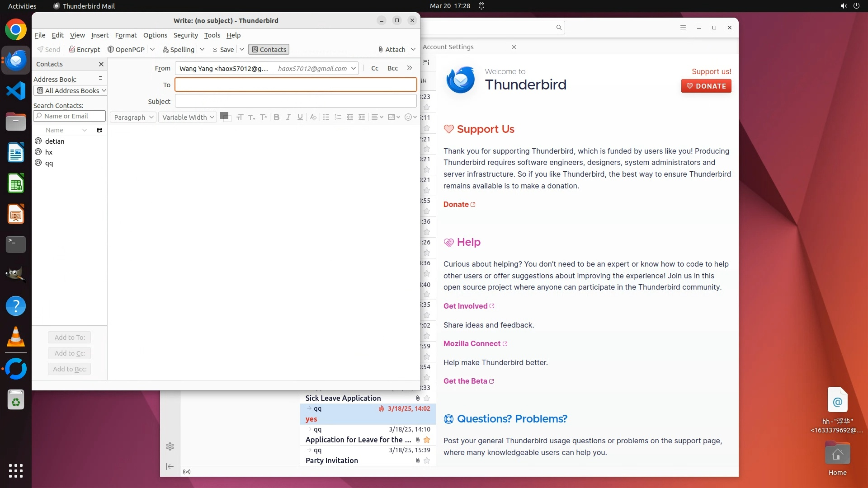Toggle underline text formatting
Image resolution: width=868 pixels, height=488 pixels.
[x=300, y=117]
